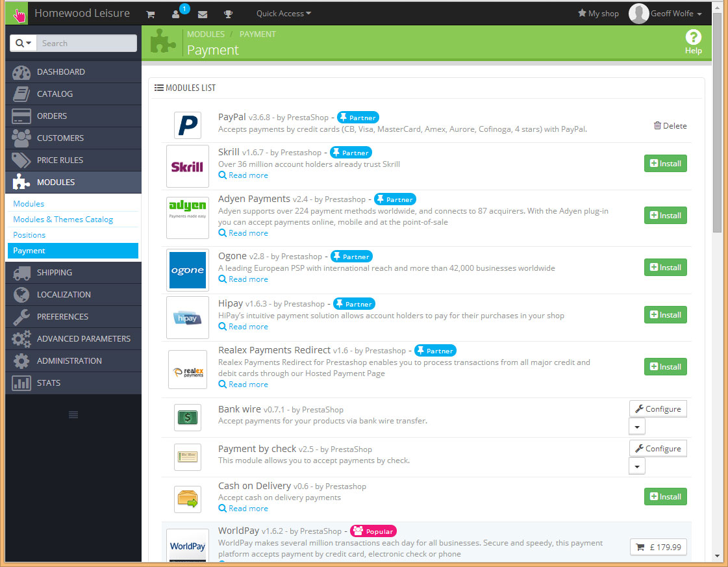Viewport: 728px width, 567px height.
Task: Install the Ogone module
Action: point(665,268)
